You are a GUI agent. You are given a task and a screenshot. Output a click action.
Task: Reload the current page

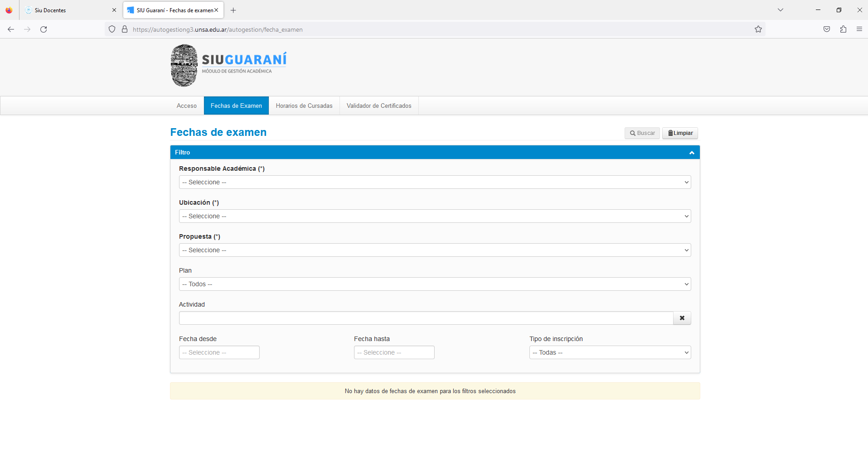[x=44, y=29]
